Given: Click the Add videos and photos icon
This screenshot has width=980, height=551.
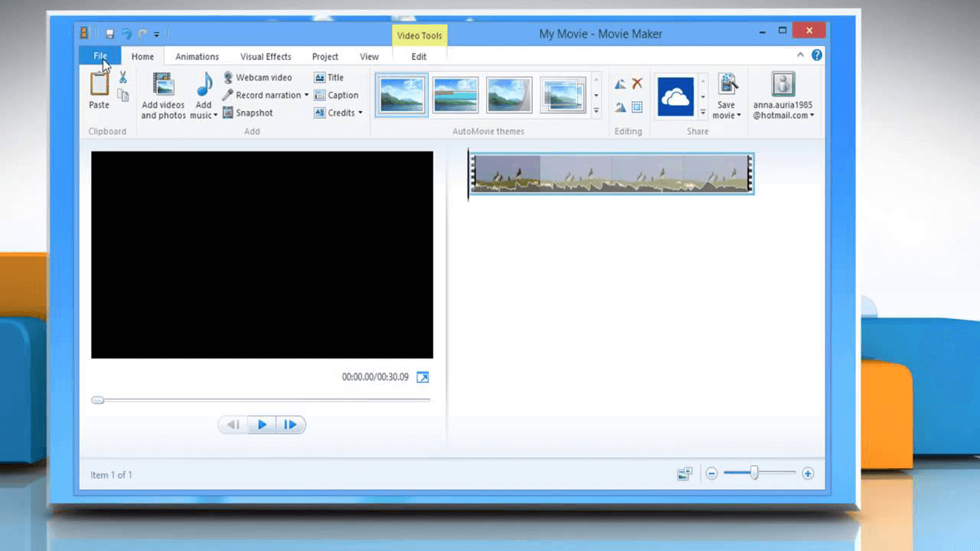Looking at the screenshot, I should tap(163, 85).
